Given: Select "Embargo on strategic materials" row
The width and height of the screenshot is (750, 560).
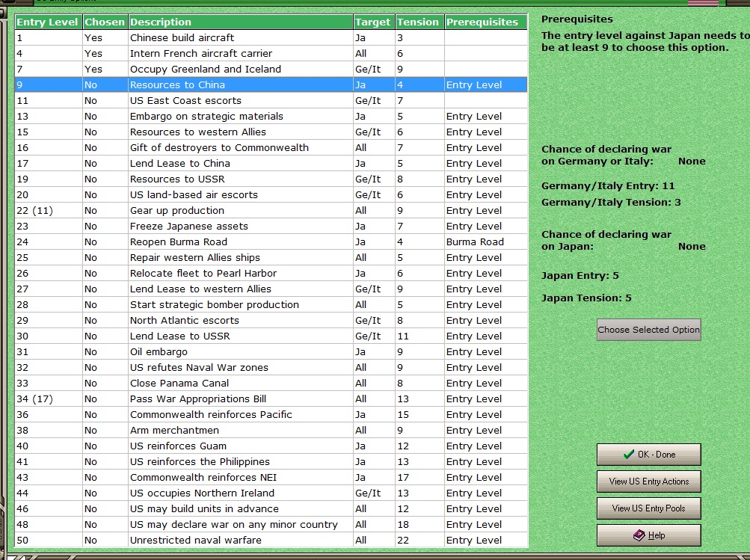Looking at the screenshot, I should [x=271, y=116].
